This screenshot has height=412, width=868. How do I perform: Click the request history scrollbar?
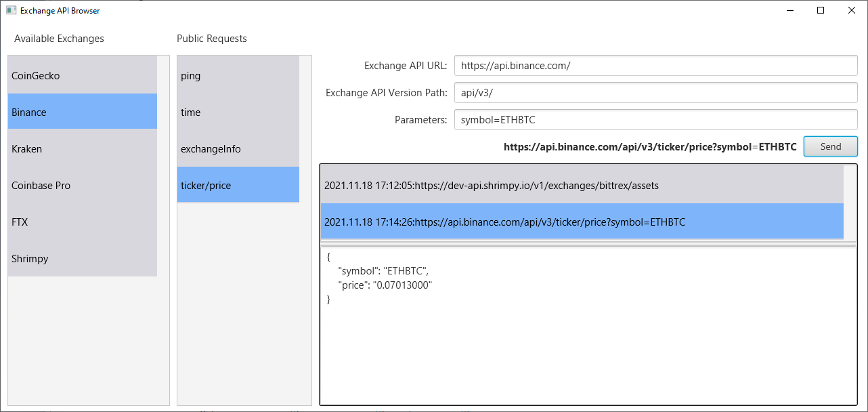point(850,202)
